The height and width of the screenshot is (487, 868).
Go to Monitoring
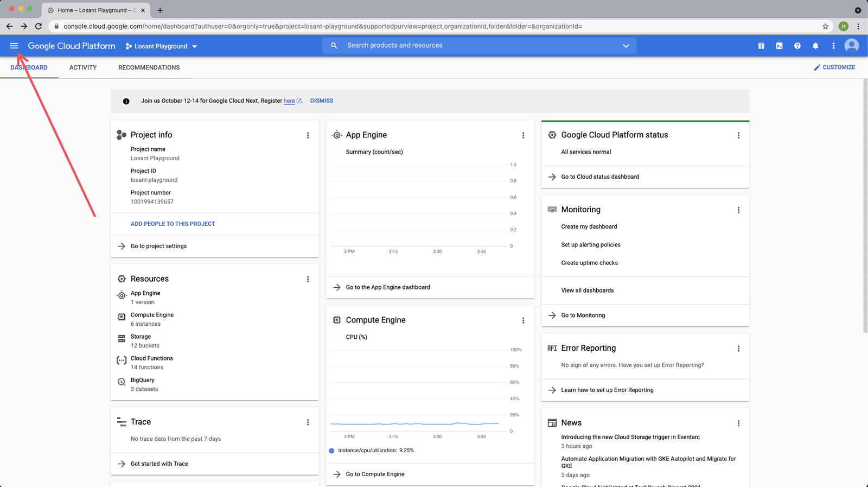(x=583, y=315)
